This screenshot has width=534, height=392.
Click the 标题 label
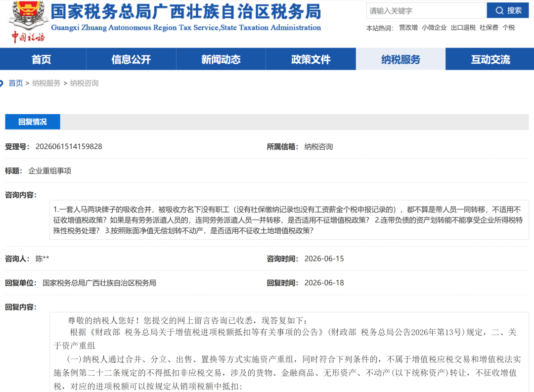point(14,171)
